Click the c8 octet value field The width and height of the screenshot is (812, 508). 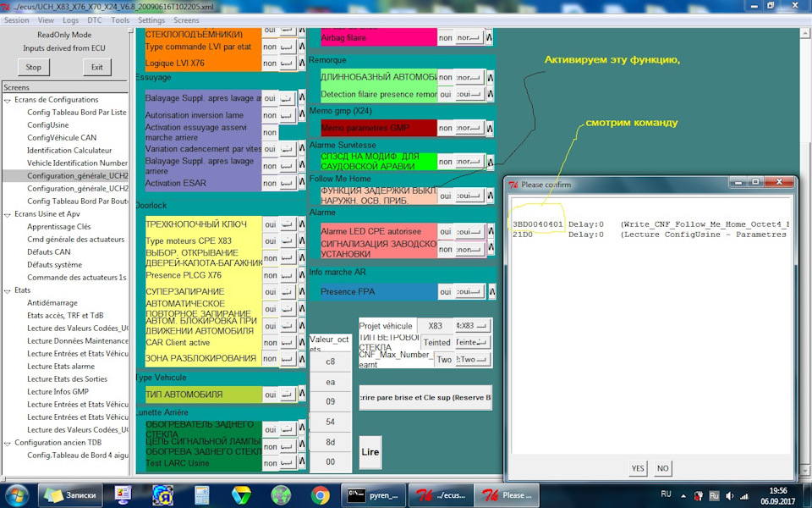pyautogui.click(x=331, y=362)
